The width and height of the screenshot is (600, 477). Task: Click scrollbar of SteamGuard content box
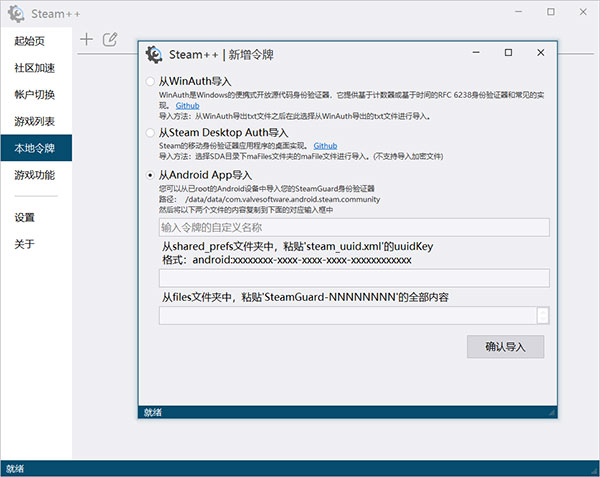pyautogui.click(x=543, y=315)
